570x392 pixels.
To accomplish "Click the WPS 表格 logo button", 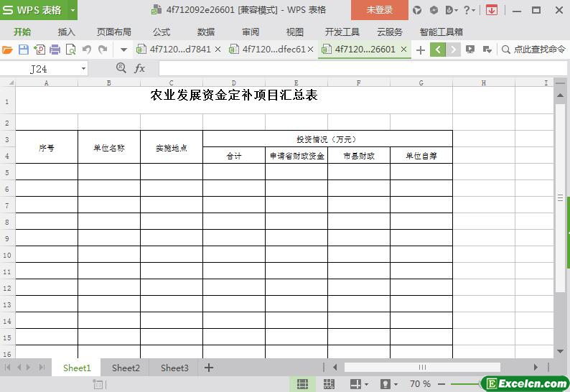I will click(34, 10).
